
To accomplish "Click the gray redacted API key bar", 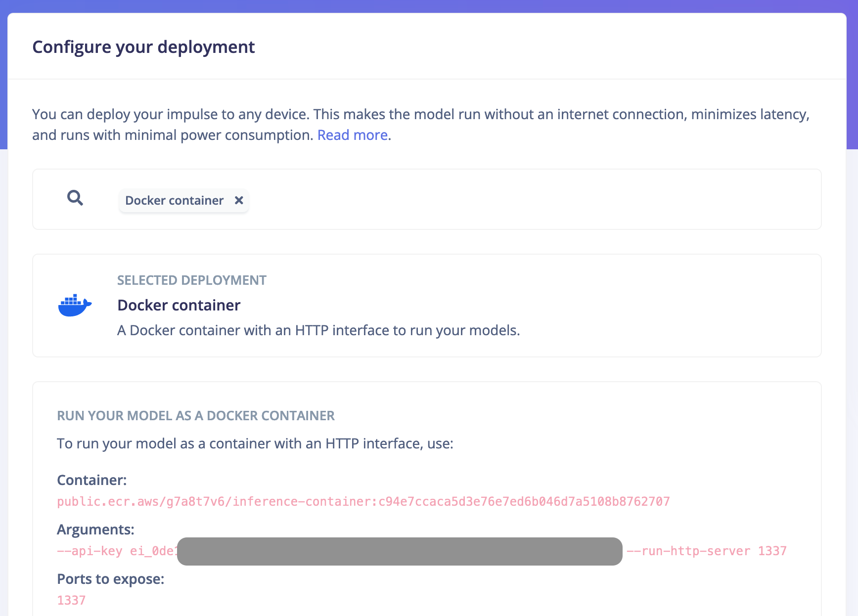I will tap(400, 551).
